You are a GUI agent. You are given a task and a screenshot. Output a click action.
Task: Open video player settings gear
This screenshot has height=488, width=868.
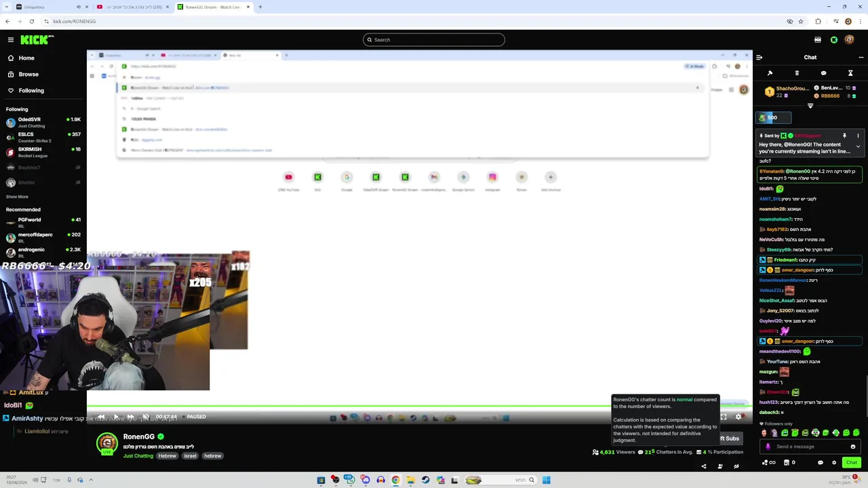(x=738, y=417)
